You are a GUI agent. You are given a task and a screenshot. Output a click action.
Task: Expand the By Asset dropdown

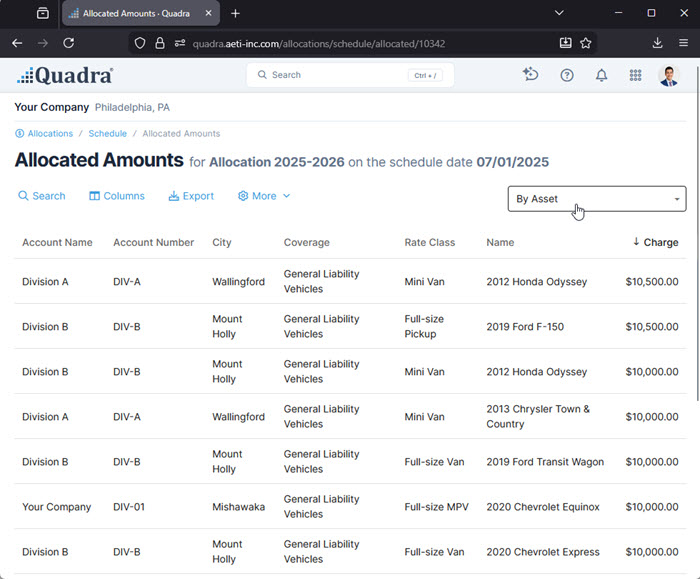click(597, 199)
